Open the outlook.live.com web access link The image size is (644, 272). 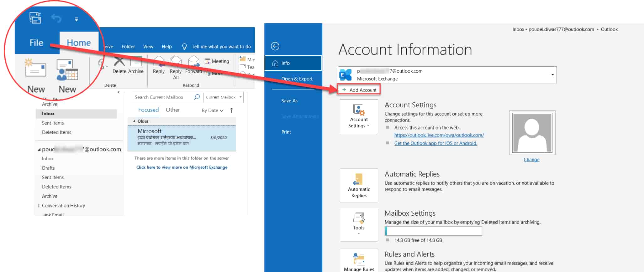tap(439, 135)
